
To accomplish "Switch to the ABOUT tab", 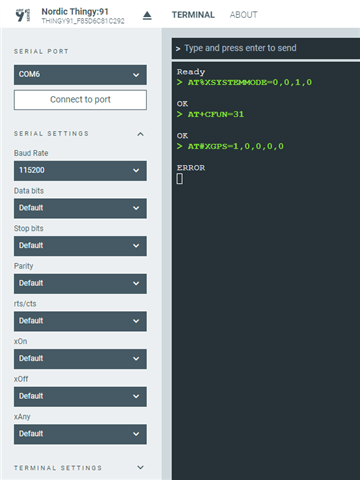I will pos(243,15).
